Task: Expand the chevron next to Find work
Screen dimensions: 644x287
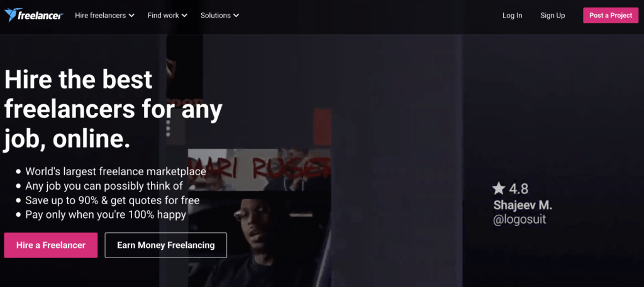Action: (x=184, y=16)
